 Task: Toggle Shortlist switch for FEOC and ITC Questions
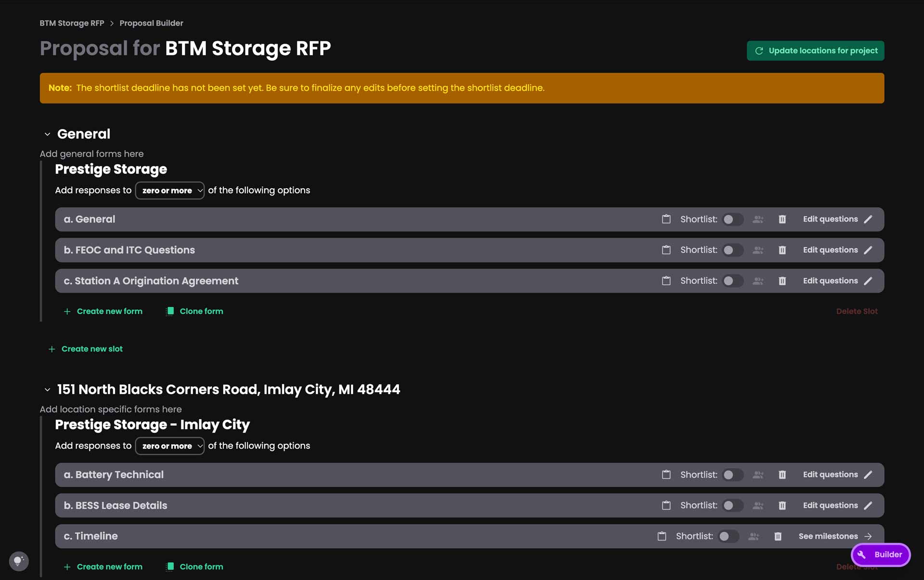(x=733, y=250)
